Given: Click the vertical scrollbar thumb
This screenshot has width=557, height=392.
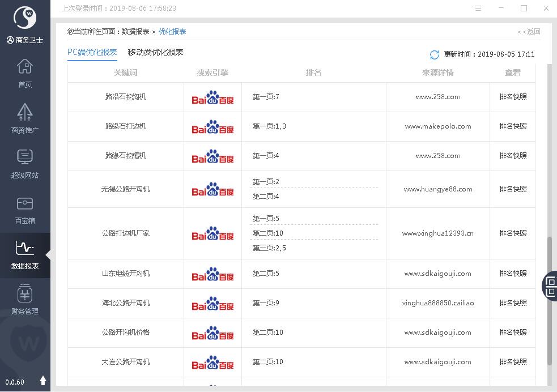Looking at the screenshot, I should point(549,300).
